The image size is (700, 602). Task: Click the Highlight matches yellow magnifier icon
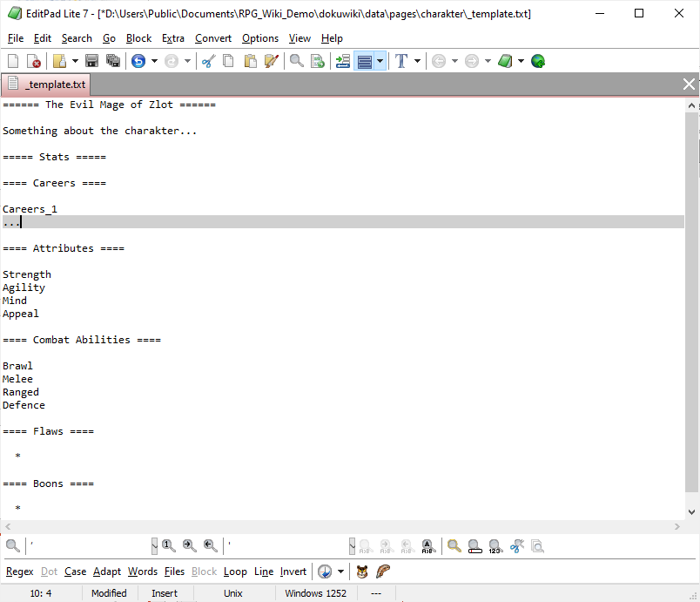pos(454,545)
